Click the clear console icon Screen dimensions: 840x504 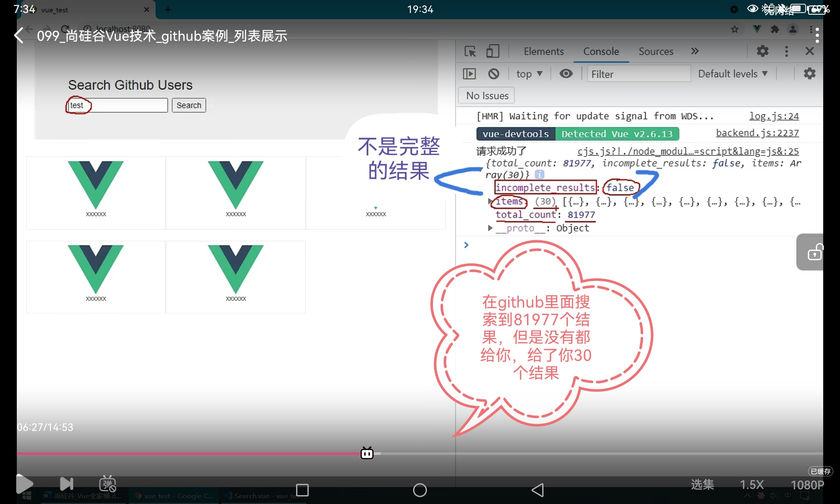[x=493, y=74]
